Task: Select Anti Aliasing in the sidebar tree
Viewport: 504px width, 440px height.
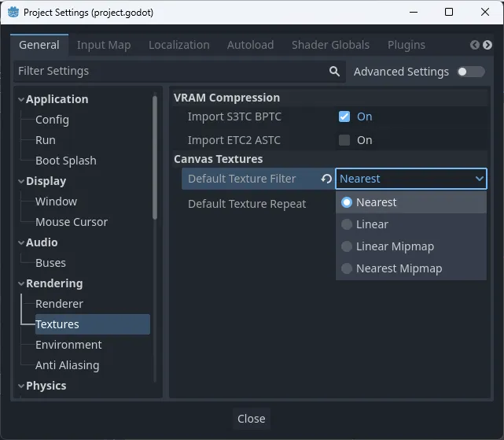Action: click(x=67, y=365)
